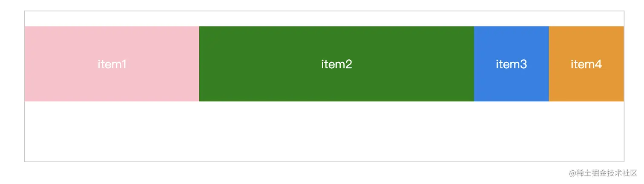Screen dimensions: 644x184
Task: Click empty white space below item1 block
Action: [112, 131]
